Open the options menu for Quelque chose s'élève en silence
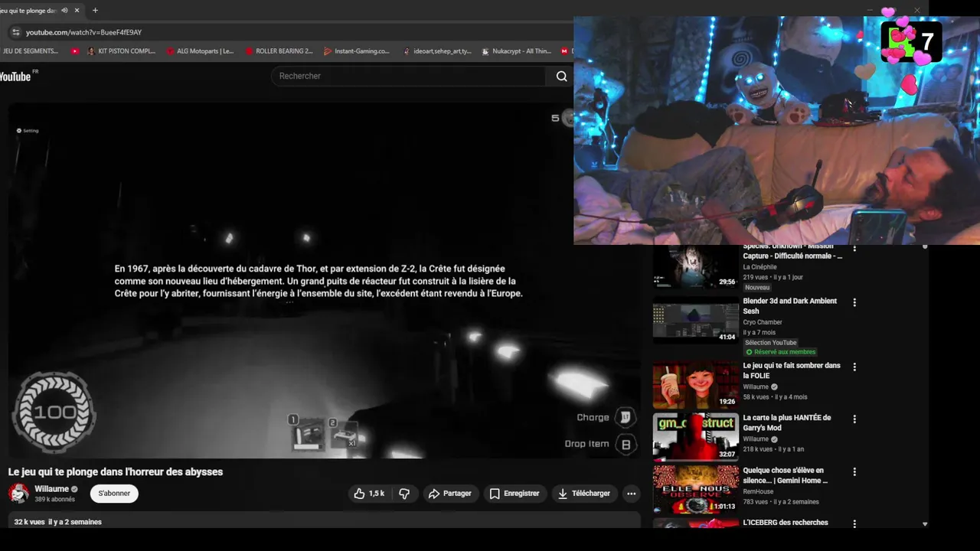 (x=854, y=472)
